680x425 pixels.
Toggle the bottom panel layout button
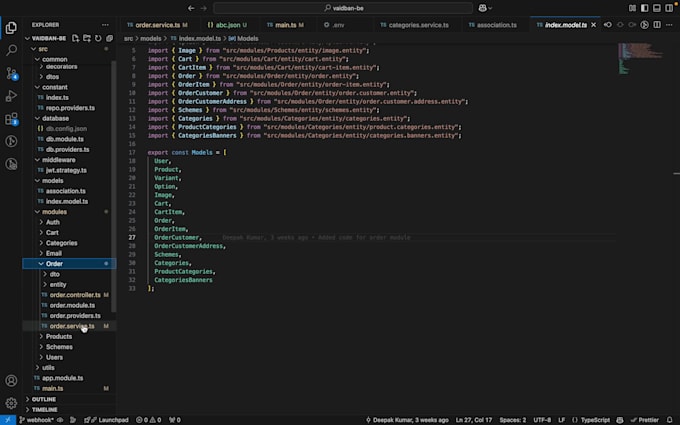(x=657, y=8)
